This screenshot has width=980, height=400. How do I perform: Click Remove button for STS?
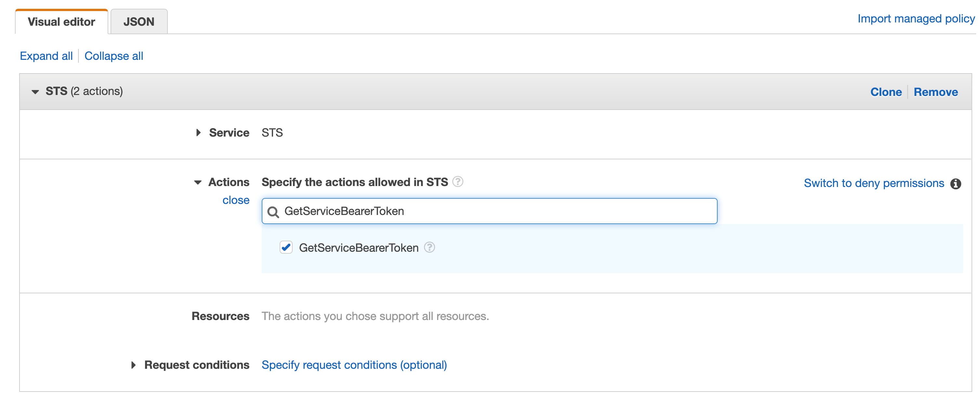point(936,91)
